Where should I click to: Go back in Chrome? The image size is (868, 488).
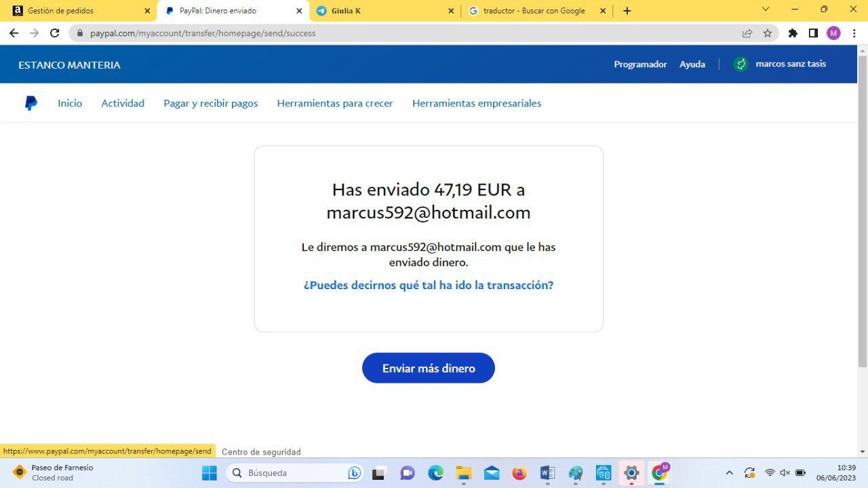(14, 33)
